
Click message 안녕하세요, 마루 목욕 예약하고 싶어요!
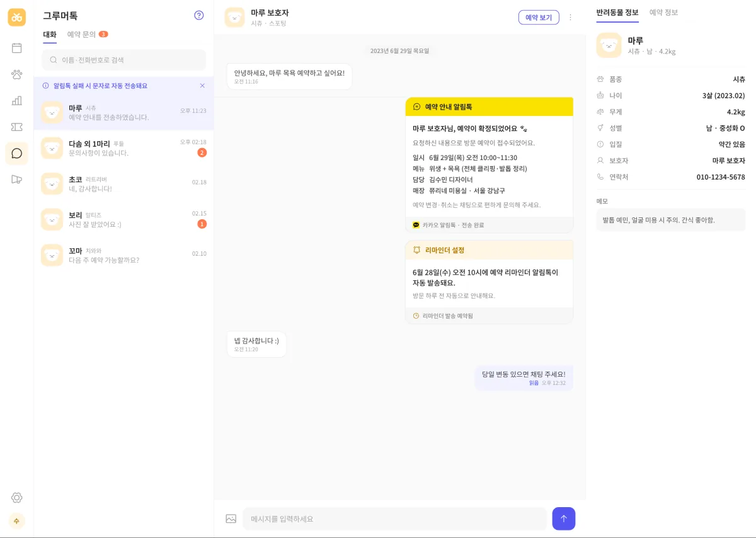click(x=289, y=76)
